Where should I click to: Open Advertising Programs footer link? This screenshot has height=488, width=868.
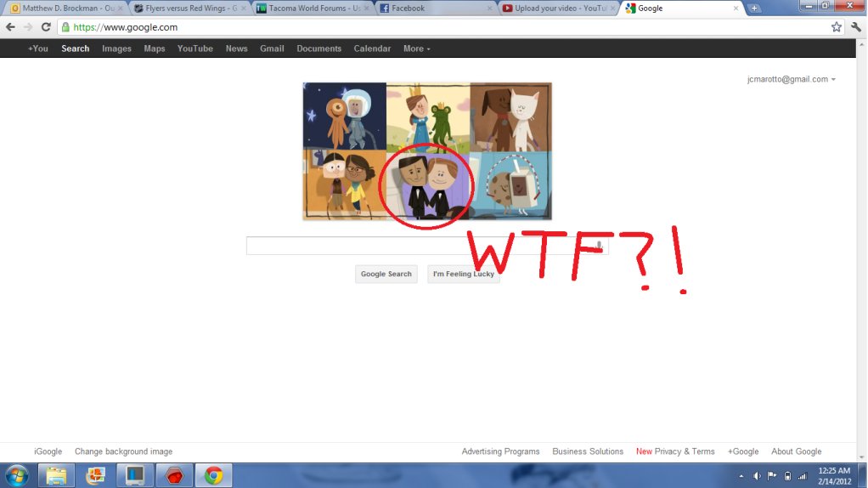pyautogui.click(x=500, y=451)
